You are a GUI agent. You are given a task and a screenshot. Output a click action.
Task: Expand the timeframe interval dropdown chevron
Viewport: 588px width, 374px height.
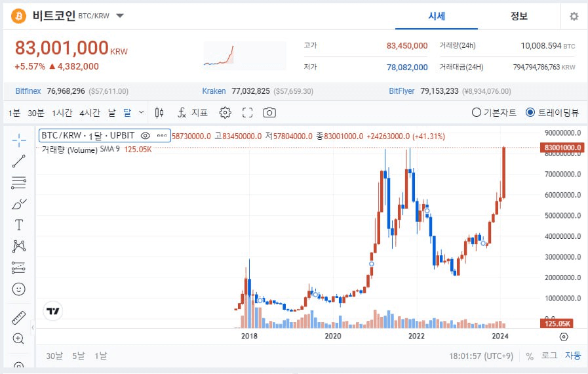click(x=142, y=112)
